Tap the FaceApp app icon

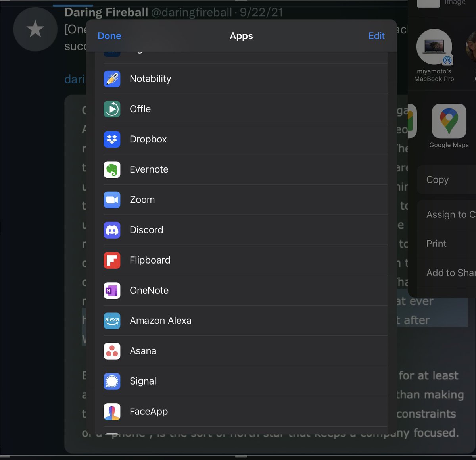pos(112,412)
